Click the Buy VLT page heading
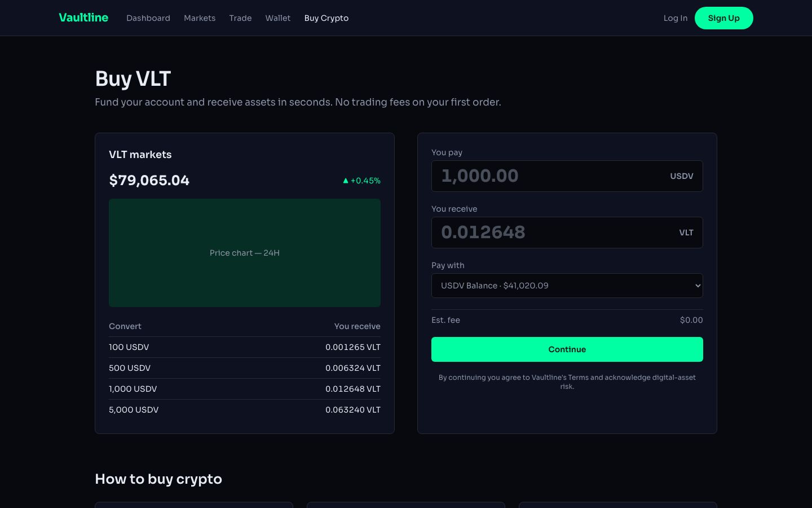This screenshot has width=812, height=508. [133, 79]
